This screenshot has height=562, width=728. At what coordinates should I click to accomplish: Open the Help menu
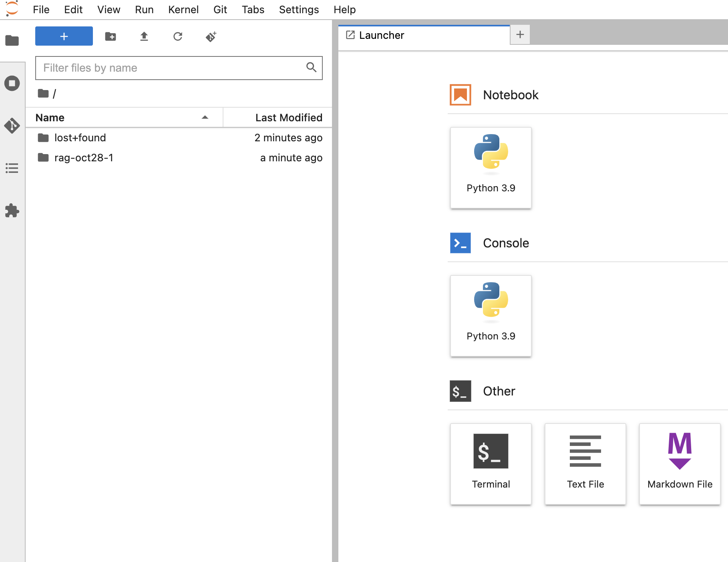[x=345, y=10]
